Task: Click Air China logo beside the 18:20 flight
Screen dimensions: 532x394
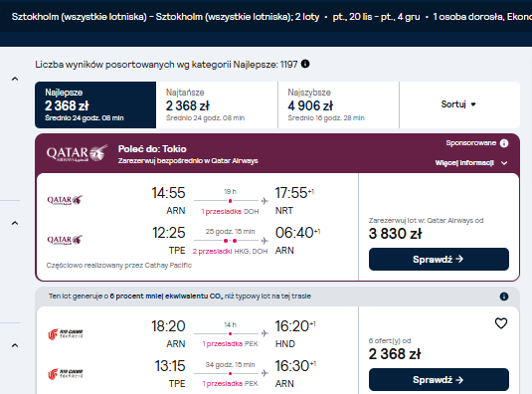Action: coord(66,334)
